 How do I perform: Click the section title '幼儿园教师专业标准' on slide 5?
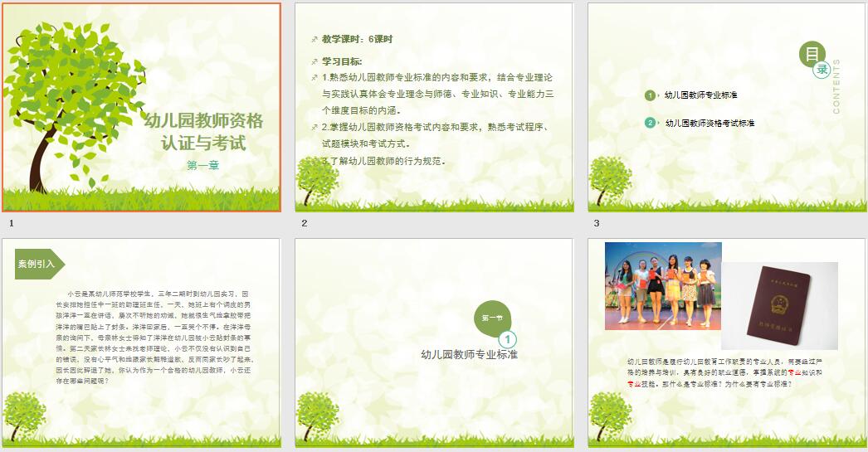(x=469, y=354)
